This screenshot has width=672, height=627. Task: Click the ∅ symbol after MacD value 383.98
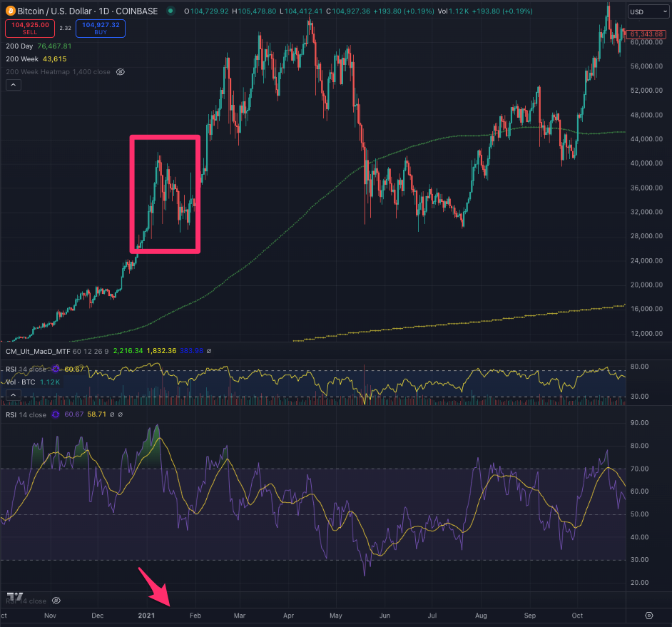point(209,351)
